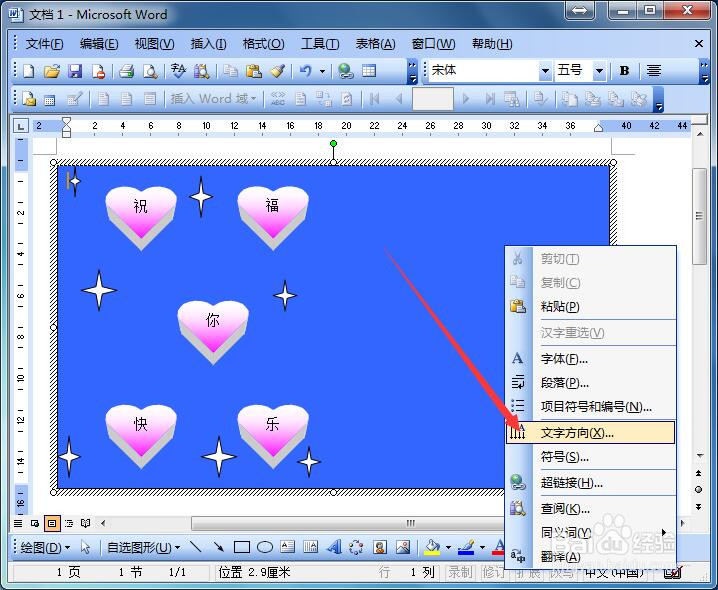Toggle the justify alignment button
The height and width of the screenshot is (590, 718).
click(x=653, y=71)
